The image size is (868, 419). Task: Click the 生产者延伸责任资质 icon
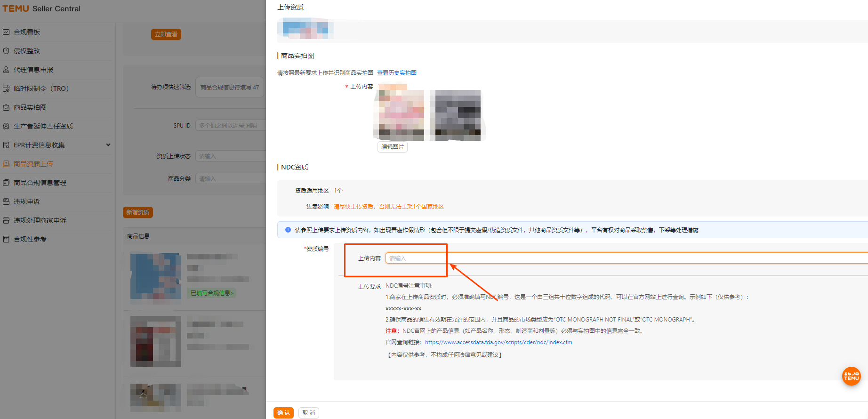[6, 126]
